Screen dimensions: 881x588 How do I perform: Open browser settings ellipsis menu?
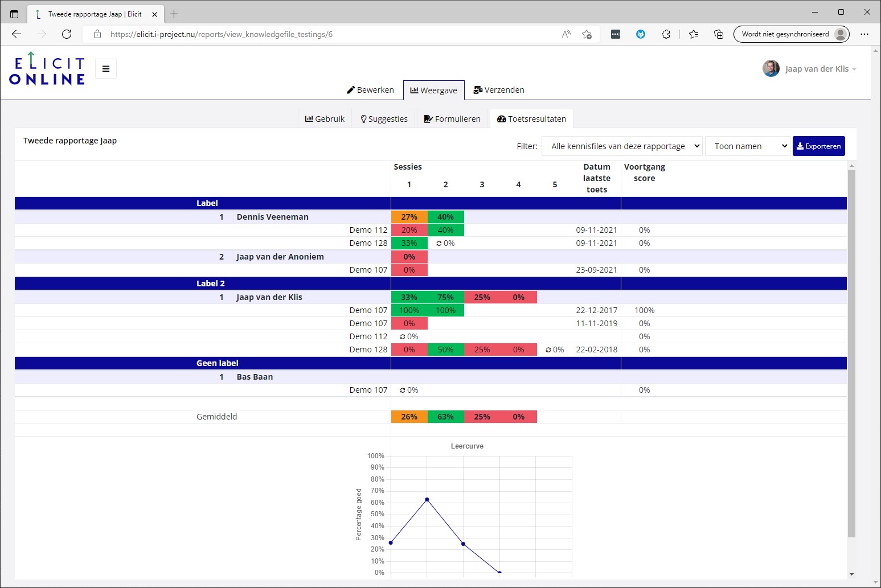pyautogui.click(x=864, y=34)
